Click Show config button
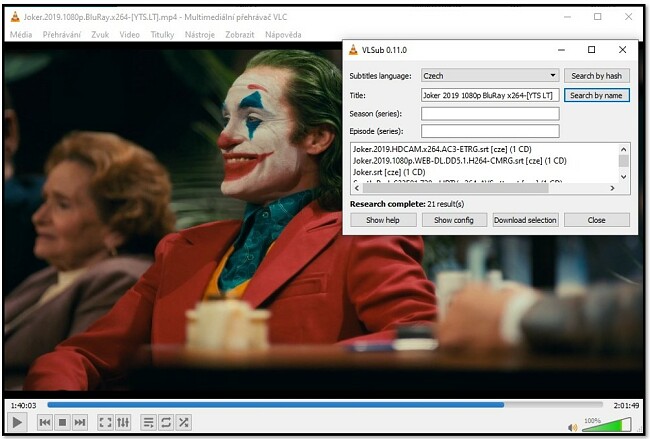Image resolution: width=650 pixels, height=439 pixels. tap(454, 220)
